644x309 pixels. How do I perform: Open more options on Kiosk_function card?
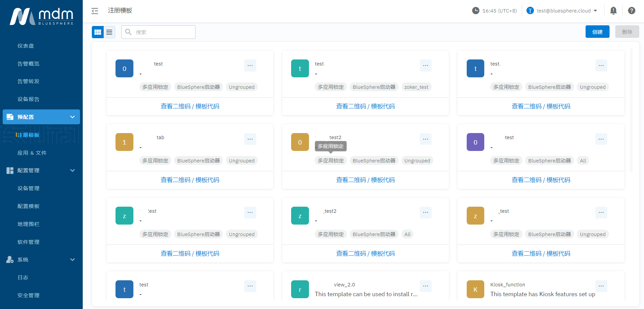pyautogui.click(x=601, y=286)
